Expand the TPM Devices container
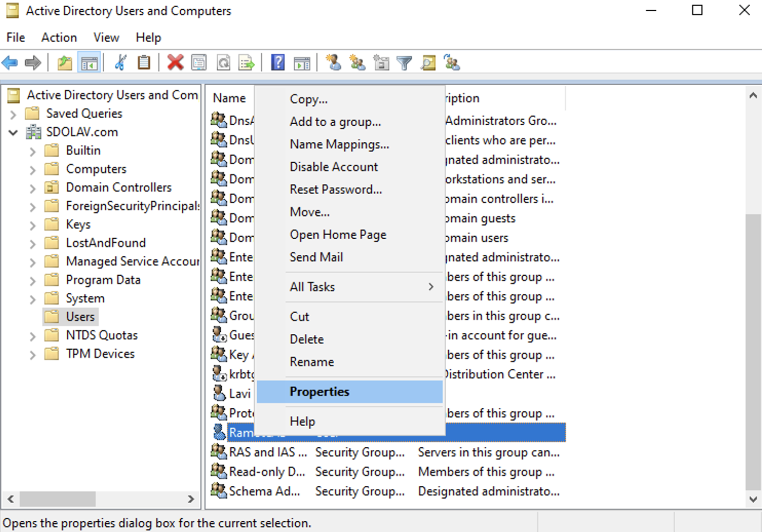Screen dimensions: 762x532 33,355
